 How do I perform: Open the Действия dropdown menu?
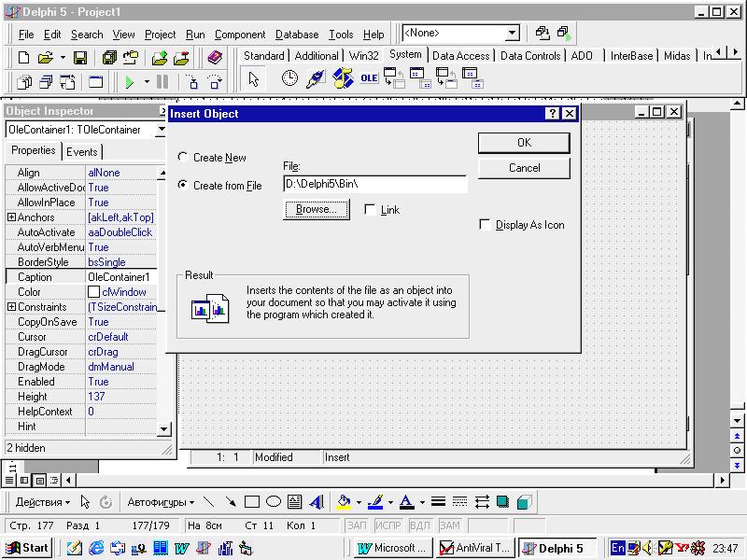tap(42, 502)
